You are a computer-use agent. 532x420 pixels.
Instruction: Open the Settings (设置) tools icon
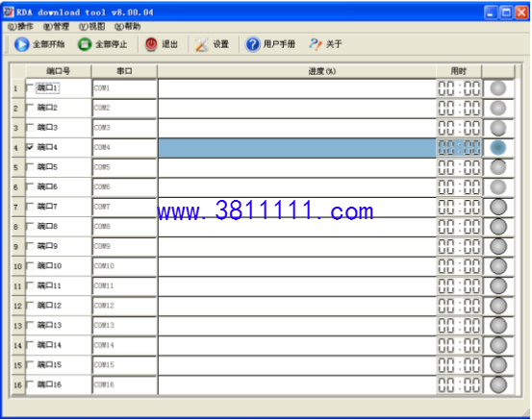202,44
